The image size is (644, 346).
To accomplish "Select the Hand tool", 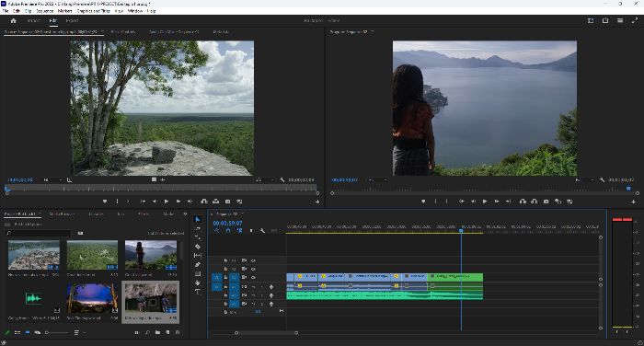I will pos(198,283).
